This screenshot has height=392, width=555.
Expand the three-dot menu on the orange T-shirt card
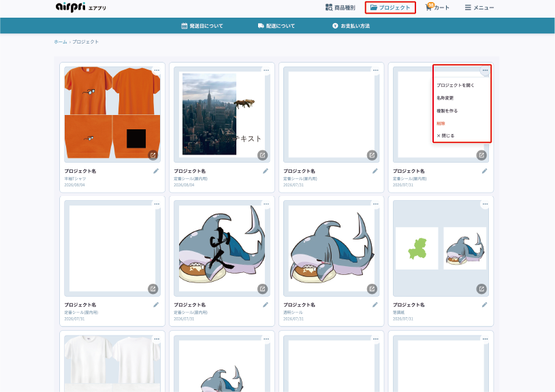pos(157,70)
